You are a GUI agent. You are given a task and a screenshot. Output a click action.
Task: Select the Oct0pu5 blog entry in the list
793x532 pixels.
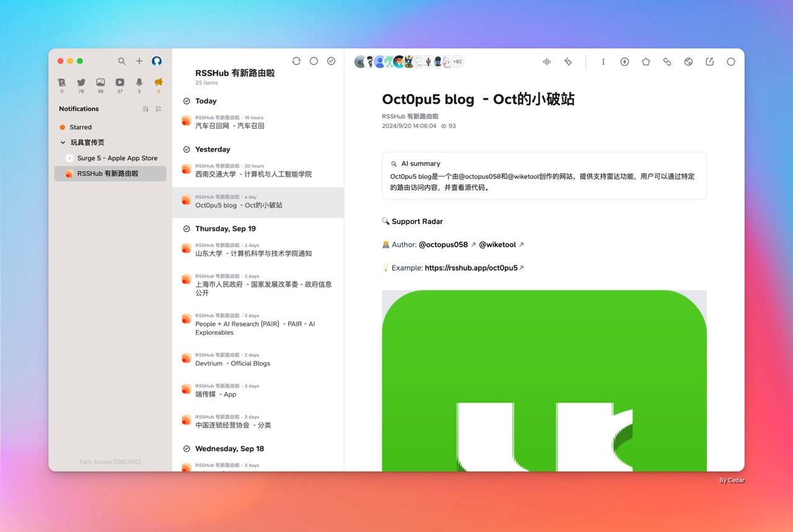(x=258, y=202)
